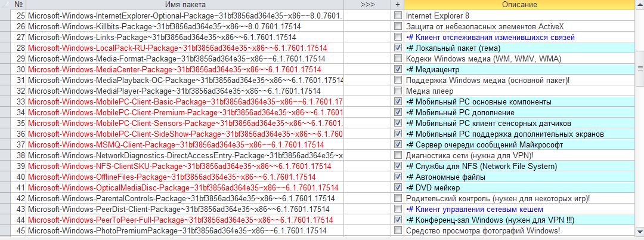
Task: Select MobilePC-Client-SideShow-Package entry
Action: tap(185, 134)
